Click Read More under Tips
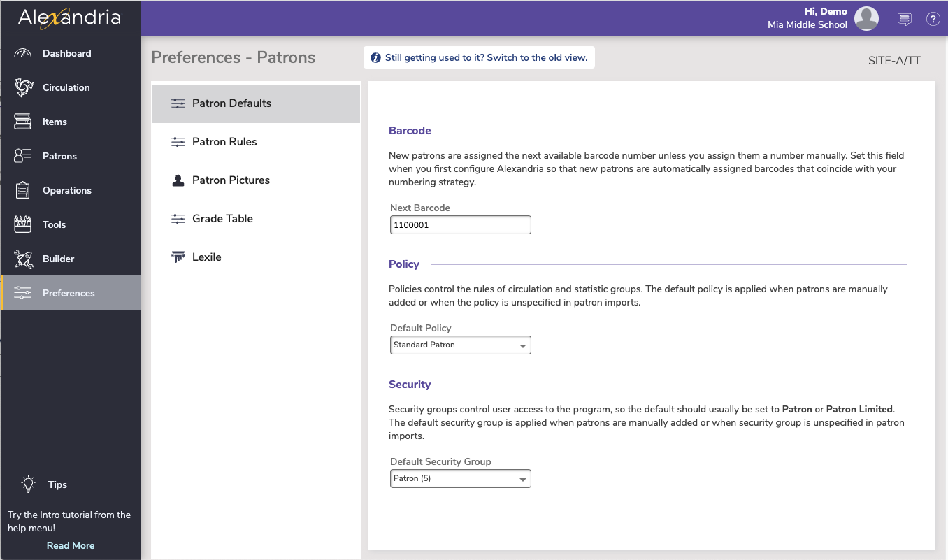This screenshot has width=948, height=560. click(x=70, y=545)
